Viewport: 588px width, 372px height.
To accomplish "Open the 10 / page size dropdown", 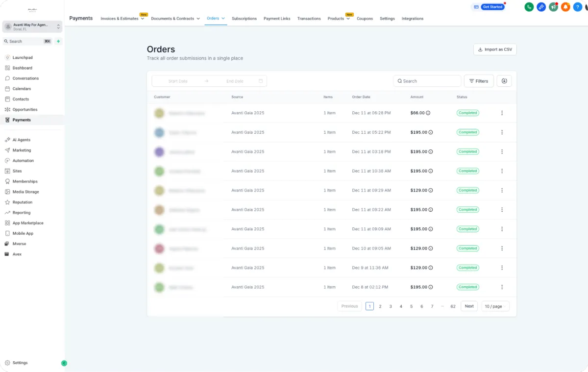I will (x=495, y=306).
